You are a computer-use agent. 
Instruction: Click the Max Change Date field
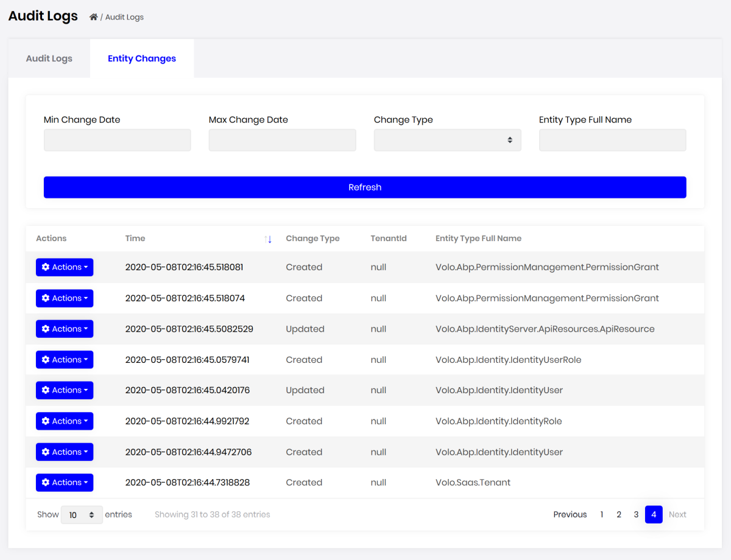pyautogui.click(x=282, y=140)
